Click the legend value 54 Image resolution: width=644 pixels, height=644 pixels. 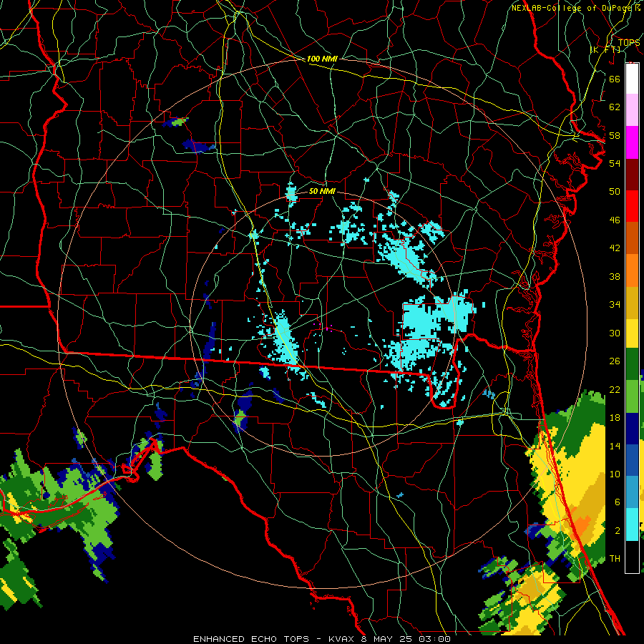coord(615,163)
